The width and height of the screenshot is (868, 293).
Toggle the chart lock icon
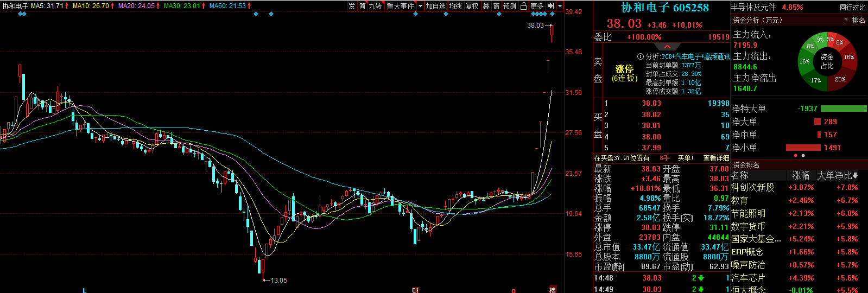coord(523,6)
